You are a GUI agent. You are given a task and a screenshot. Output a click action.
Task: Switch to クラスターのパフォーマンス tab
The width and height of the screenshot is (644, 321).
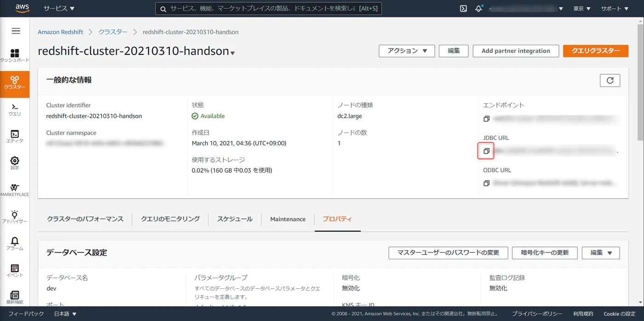click(85, 219)
